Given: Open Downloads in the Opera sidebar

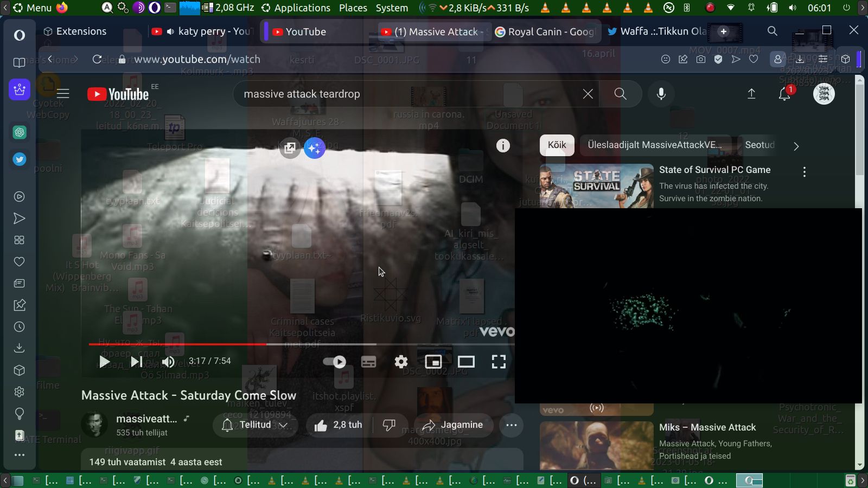Looking at the screenshot, I should click(20, 348).
